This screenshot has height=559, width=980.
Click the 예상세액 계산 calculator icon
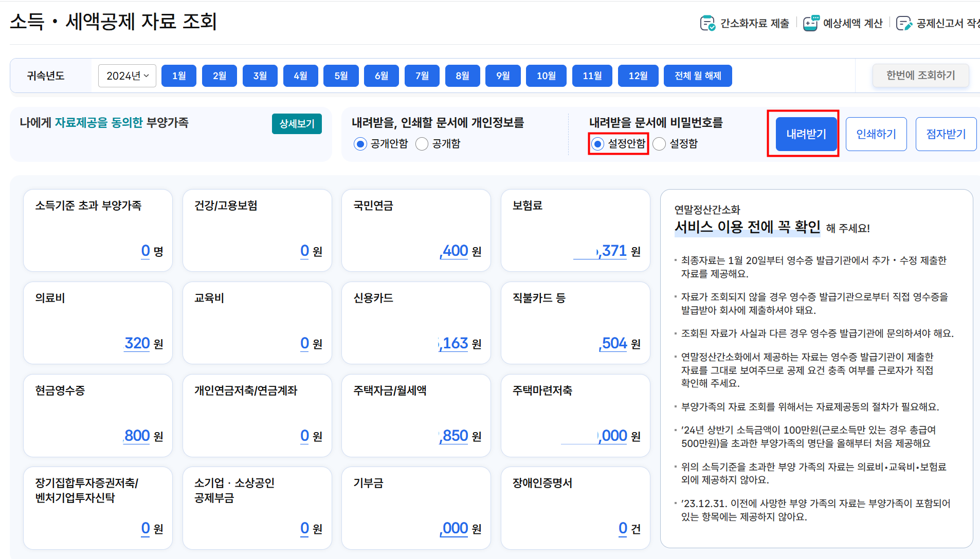[811, 23]
